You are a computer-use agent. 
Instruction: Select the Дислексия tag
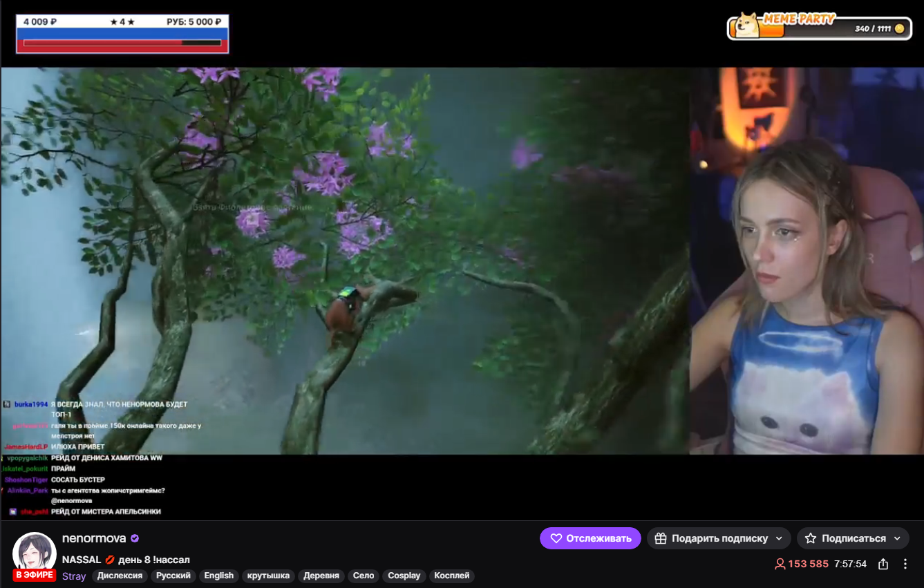click(120, 576)
